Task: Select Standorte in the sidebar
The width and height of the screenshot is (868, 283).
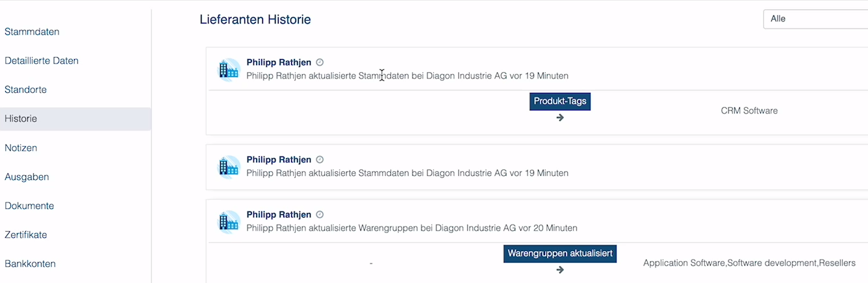Action: pos(25,90)
